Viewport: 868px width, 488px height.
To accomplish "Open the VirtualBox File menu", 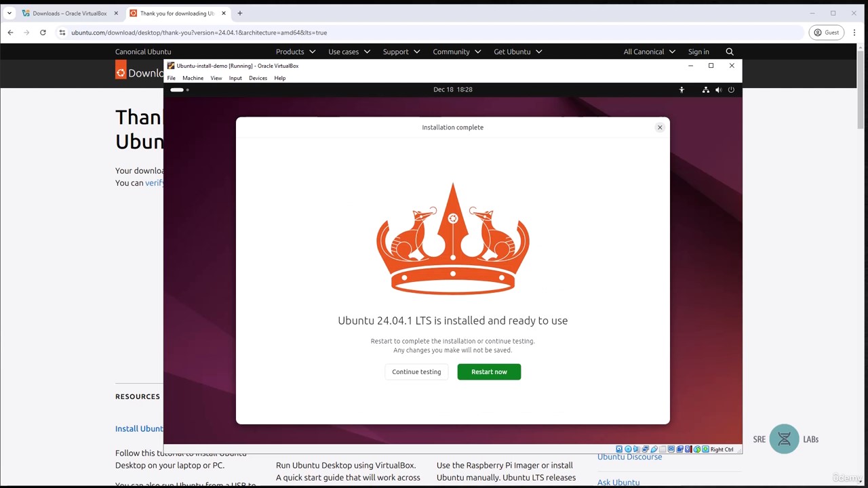I will (x=172, y=78).
